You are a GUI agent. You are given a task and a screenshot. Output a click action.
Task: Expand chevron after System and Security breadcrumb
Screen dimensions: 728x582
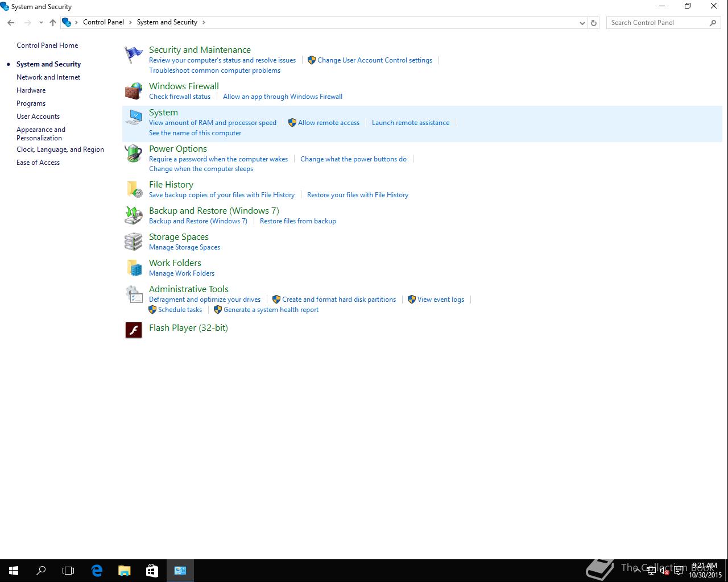[x=204, y=22]
